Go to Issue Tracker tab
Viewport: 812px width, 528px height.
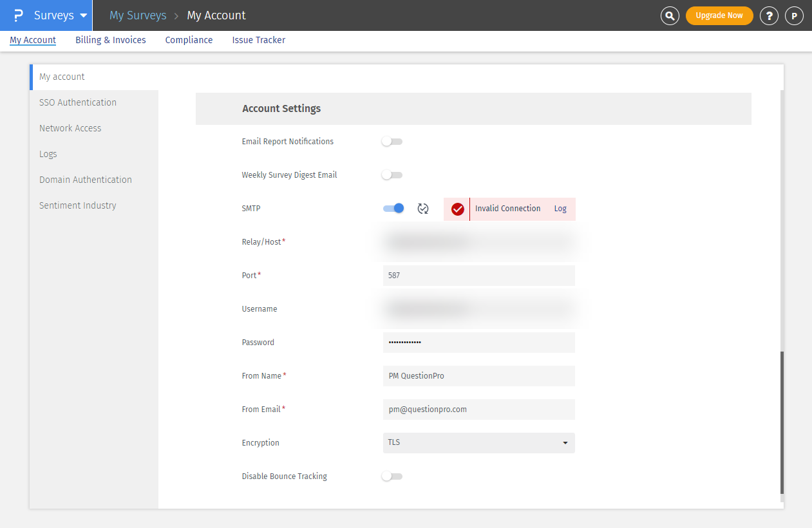click(258, 40)
